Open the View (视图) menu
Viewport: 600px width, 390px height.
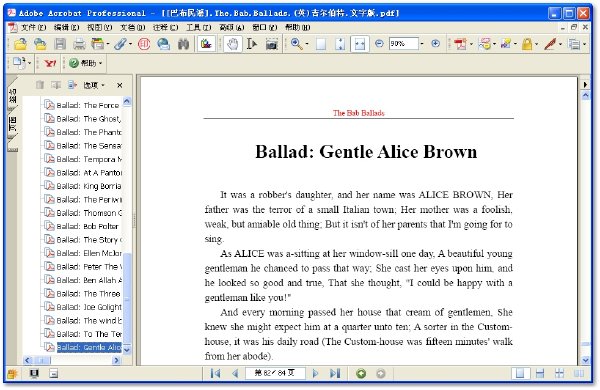point(99,27)
